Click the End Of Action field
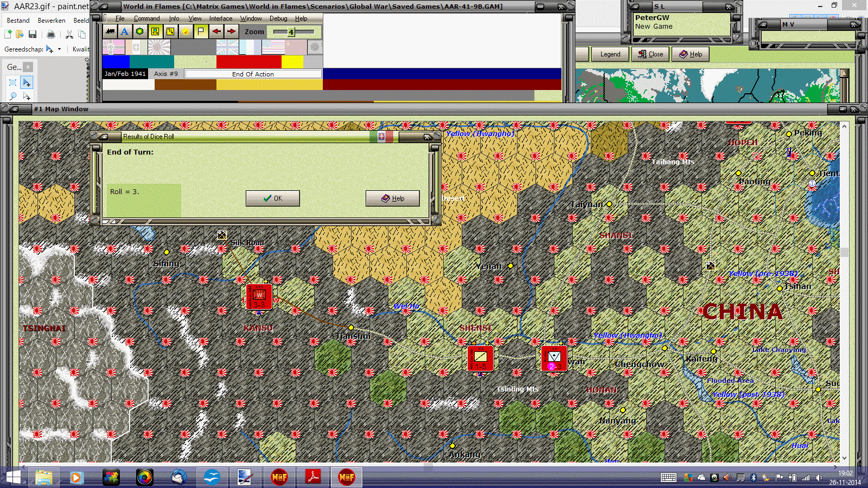This screenshot has width=868, height=488. pyautogui.click(x=253, y=74)
